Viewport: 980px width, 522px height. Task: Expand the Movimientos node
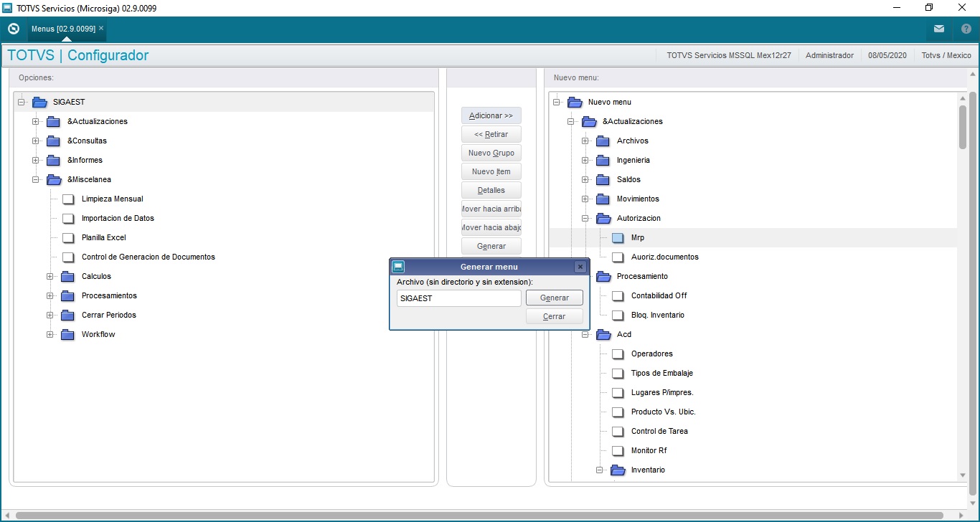click(585, 199)
